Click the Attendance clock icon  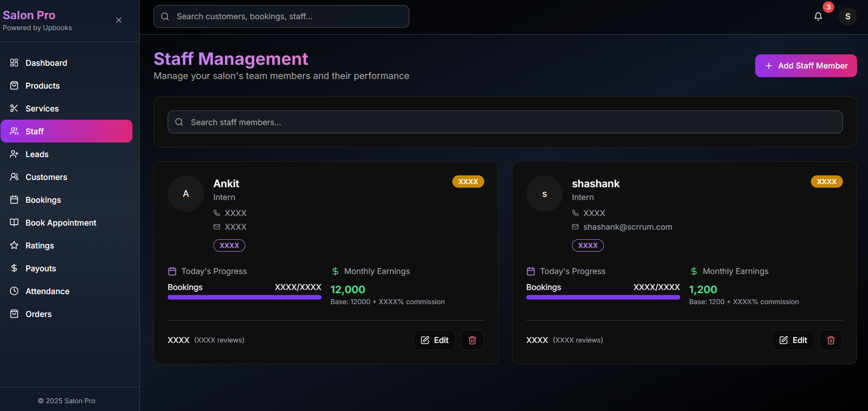14,291
